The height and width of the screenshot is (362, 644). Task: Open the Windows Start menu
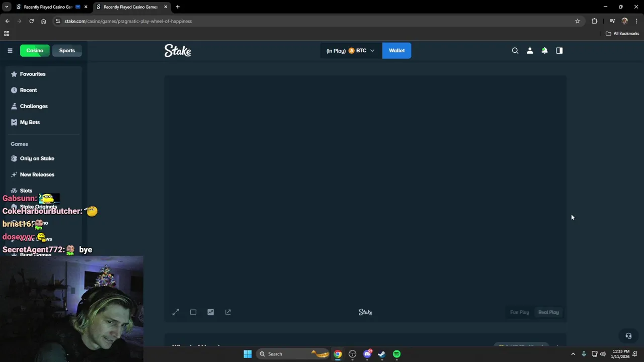(x=248, y=354)
